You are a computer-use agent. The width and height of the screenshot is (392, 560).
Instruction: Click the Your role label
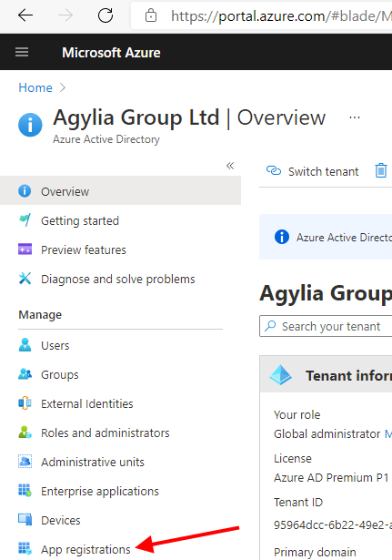point(297,414)
